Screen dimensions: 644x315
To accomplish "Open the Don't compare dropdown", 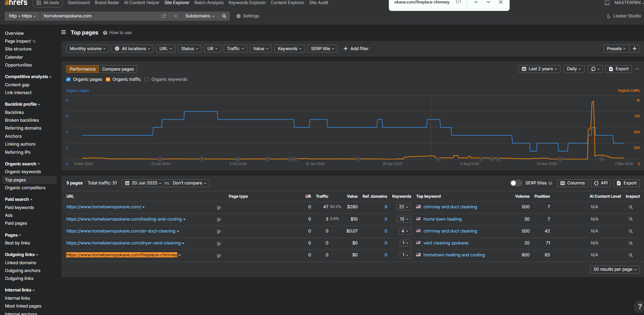I will 190,183.
